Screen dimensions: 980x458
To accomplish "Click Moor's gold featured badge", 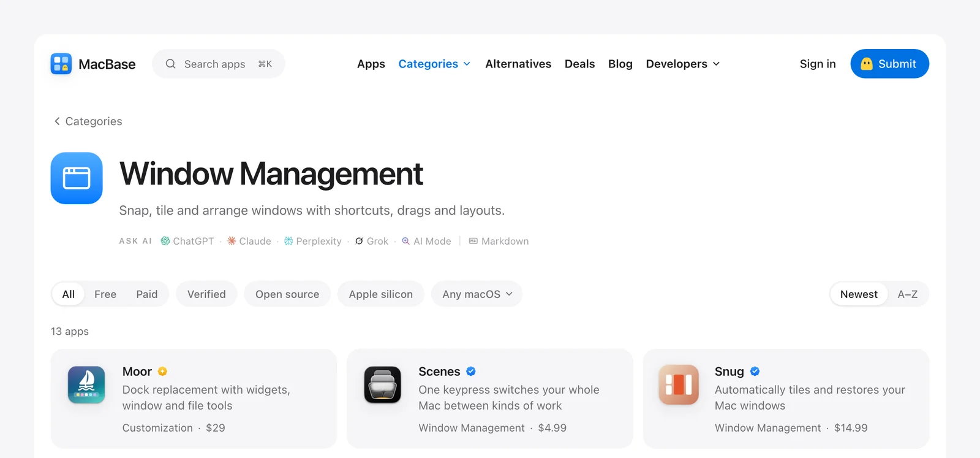I will point(162,372).
